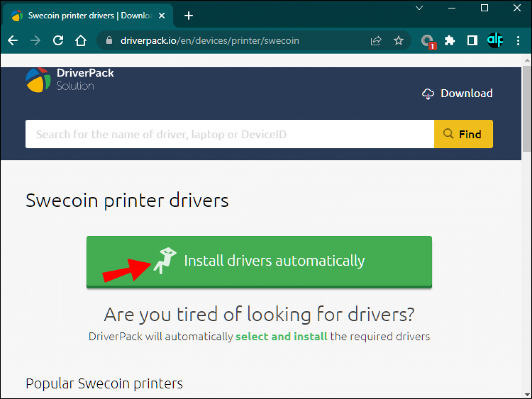Open a new browser tab
The image size is (532, 399).
(x=188, y=15)
